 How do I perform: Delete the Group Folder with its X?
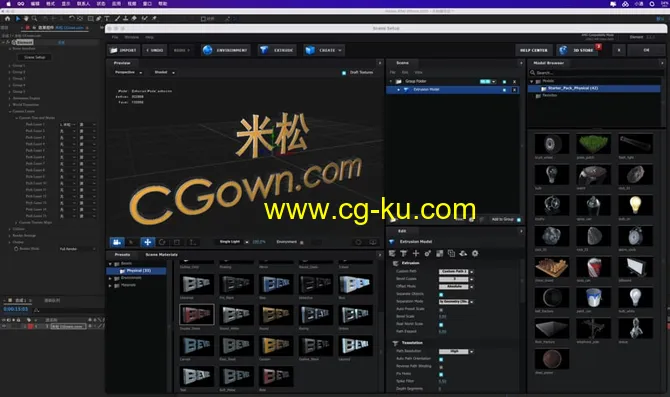tap(514, 82)
